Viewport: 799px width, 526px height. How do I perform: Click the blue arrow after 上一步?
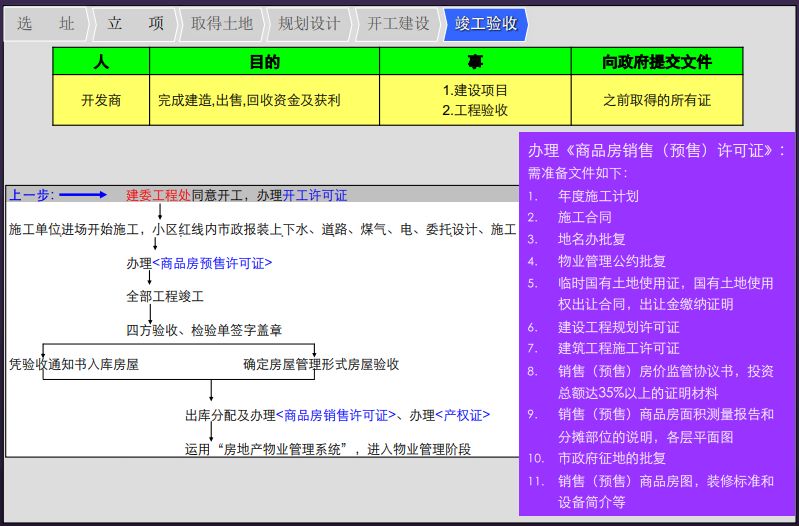tap(87, 195)
